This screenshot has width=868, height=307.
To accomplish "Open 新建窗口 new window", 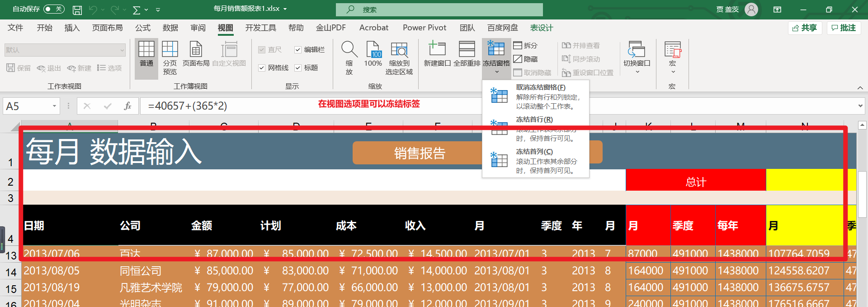I will 437,54.
